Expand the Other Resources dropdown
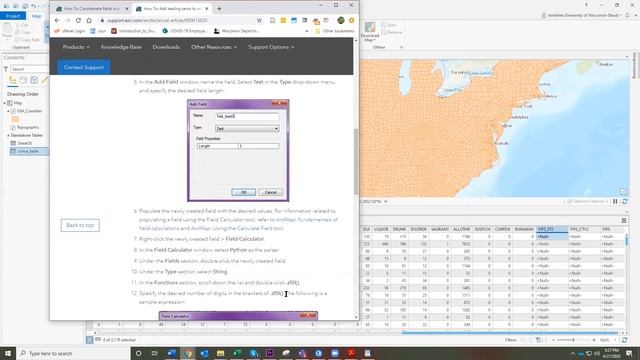The width and height of the screenshot is (640, 360). coord(214,47)
